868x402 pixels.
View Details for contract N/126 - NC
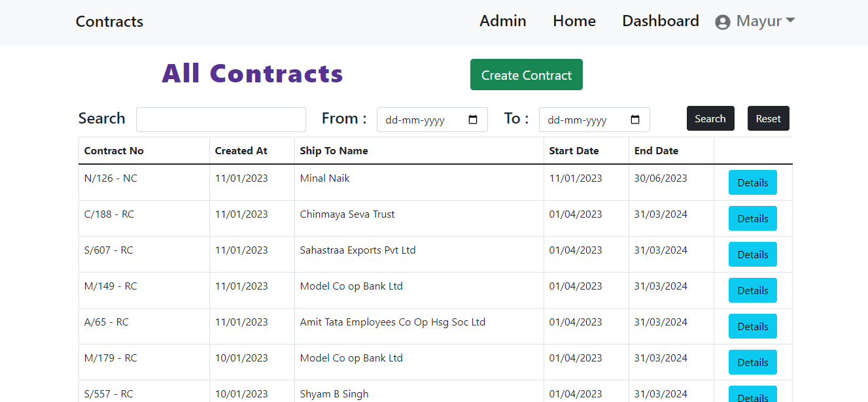tap(752, 182)
